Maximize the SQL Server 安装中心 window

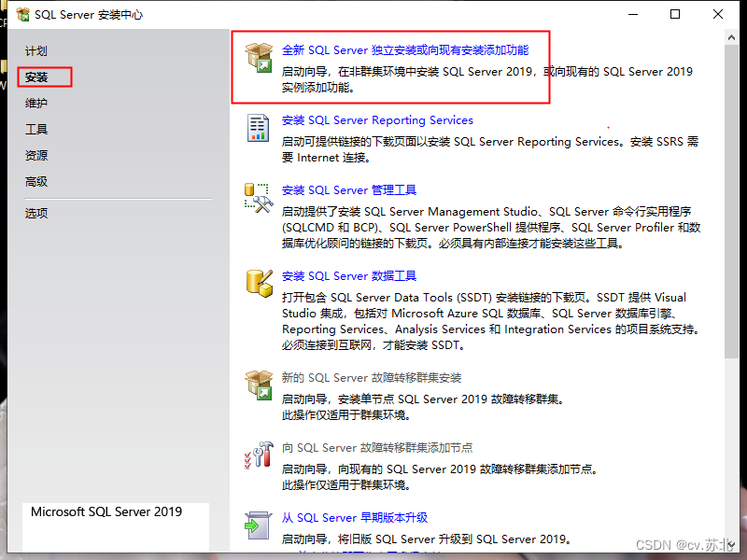pos(675,14)
